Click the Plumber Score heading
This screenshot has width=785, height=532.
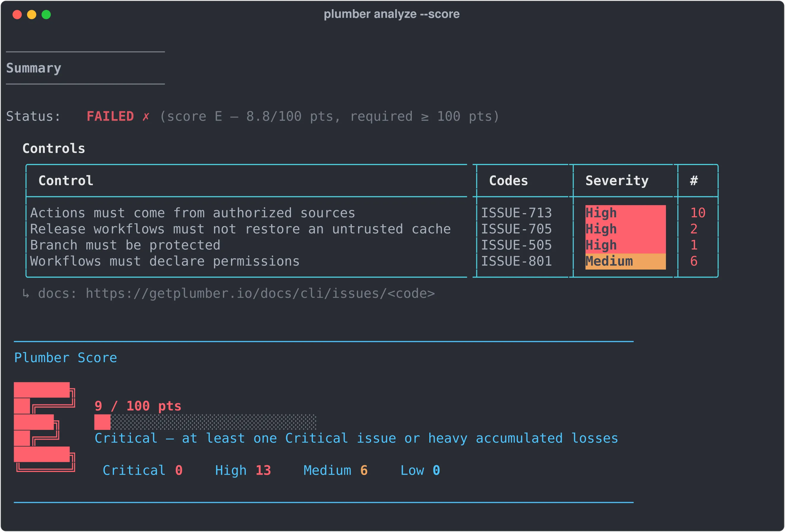point(66,358)
